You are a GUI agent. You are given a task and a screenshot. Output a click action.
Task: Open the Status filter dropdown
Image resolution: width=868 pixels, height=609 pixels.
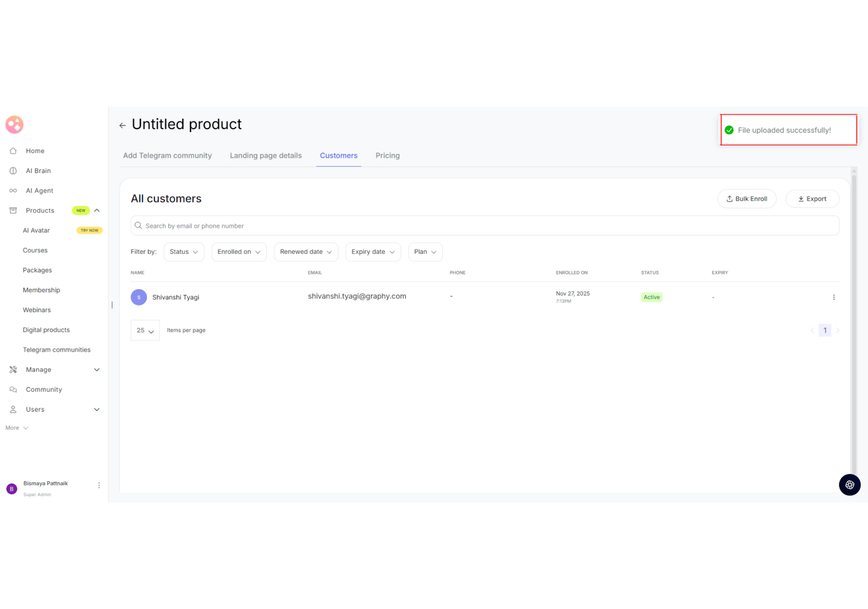point(183,252)
